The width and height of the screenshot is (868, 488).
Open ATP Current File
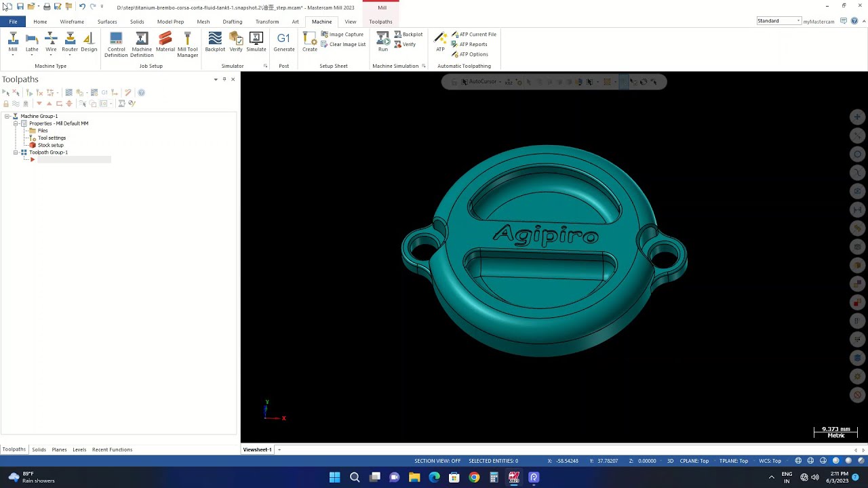tap(473, 35)
